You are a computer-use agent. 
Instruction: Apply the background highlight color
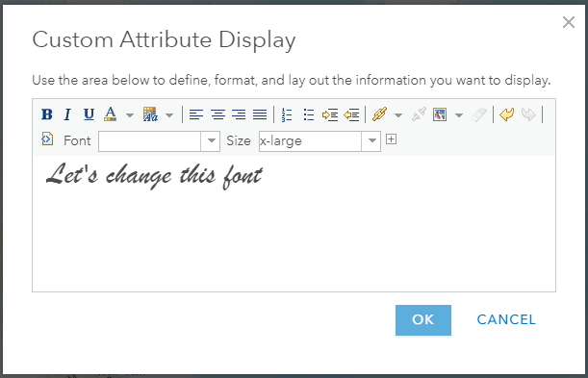point(150,114)
